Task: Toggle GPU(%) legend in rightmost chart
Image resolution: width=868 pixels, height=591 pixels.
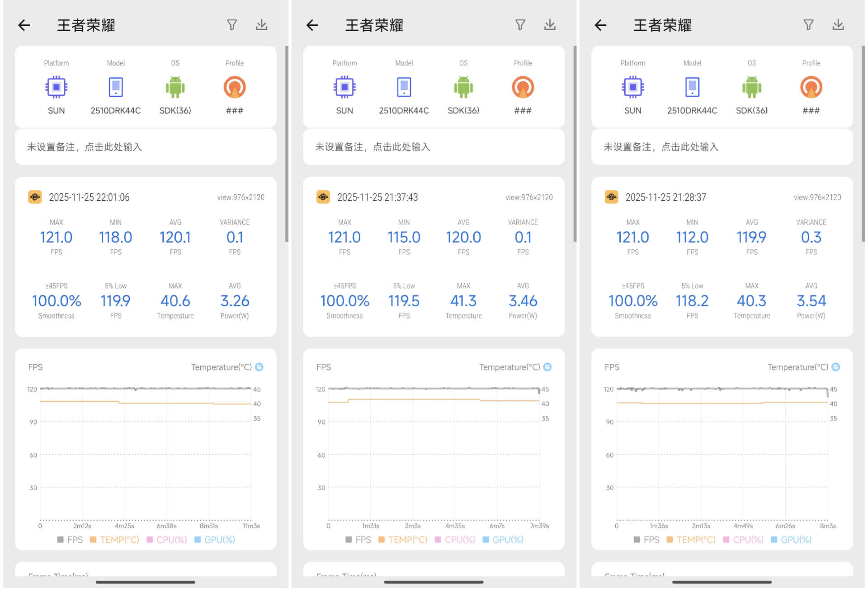Action: tap(791, 539)
